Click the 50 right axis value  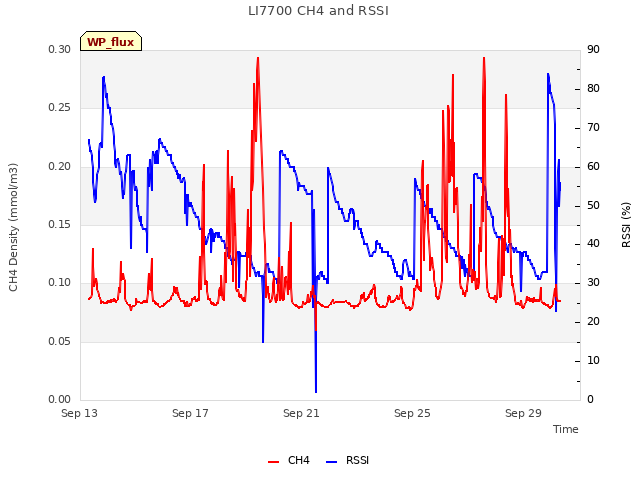click(593, 205)
